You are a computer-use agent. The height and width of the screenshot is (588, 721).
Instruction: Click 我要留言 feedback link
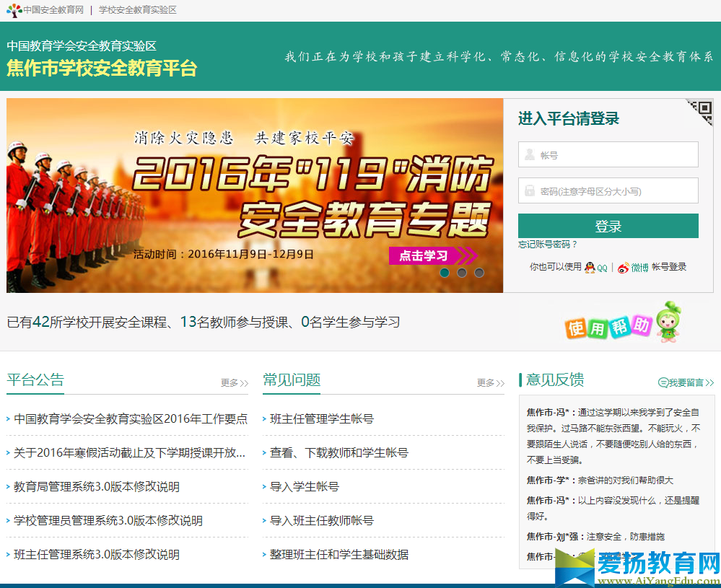(x=686, y=382)
